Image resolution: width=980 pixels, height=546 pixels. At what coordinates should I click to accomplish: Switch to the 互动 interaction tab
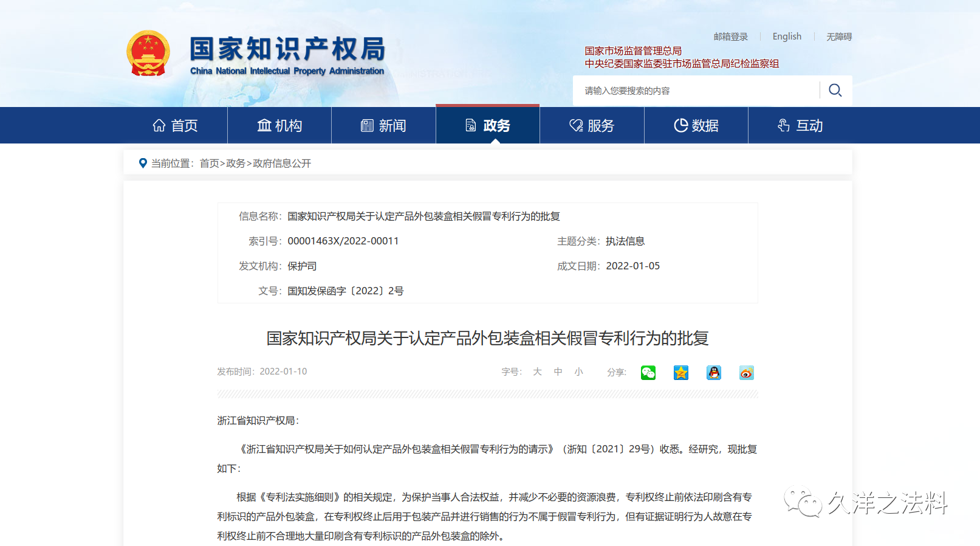point(800,126)
